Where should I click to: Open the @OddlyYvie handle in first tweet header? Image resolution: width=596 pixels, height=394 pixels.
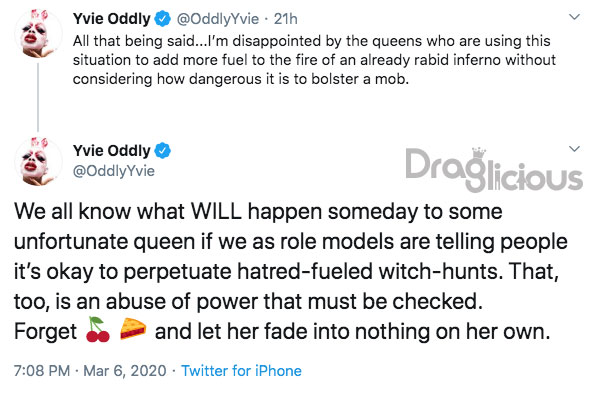point(218,19)
